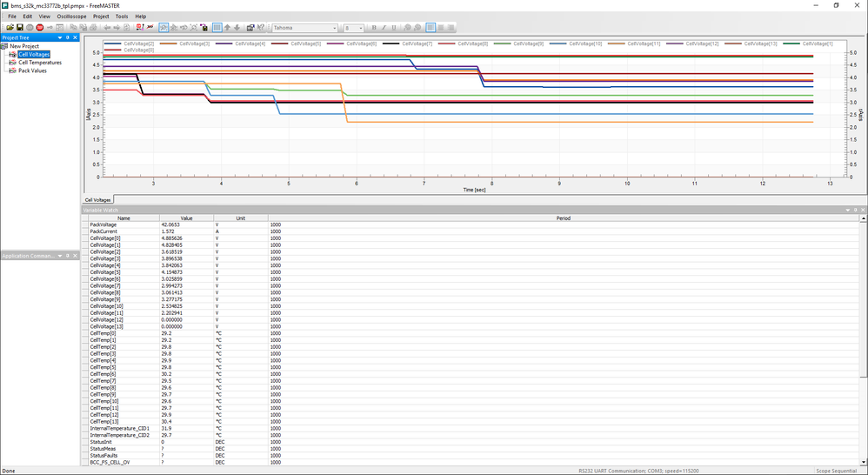This screenshot has width=868, height=475.
Task: Select the PackVoltage variable row
Action: coord(473,224)
